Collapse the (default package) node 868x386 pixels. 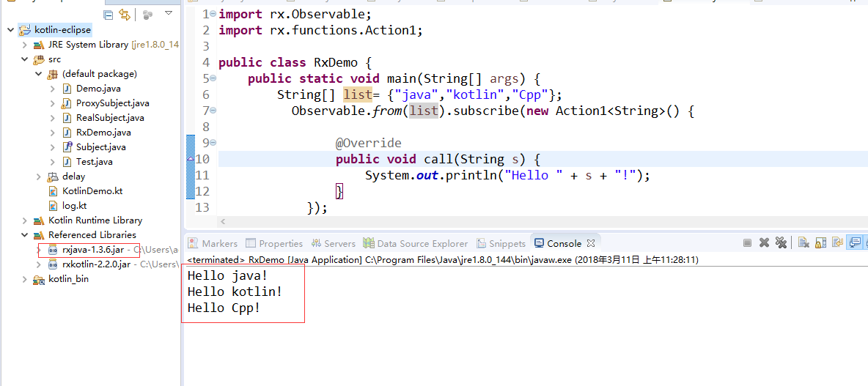38,73
